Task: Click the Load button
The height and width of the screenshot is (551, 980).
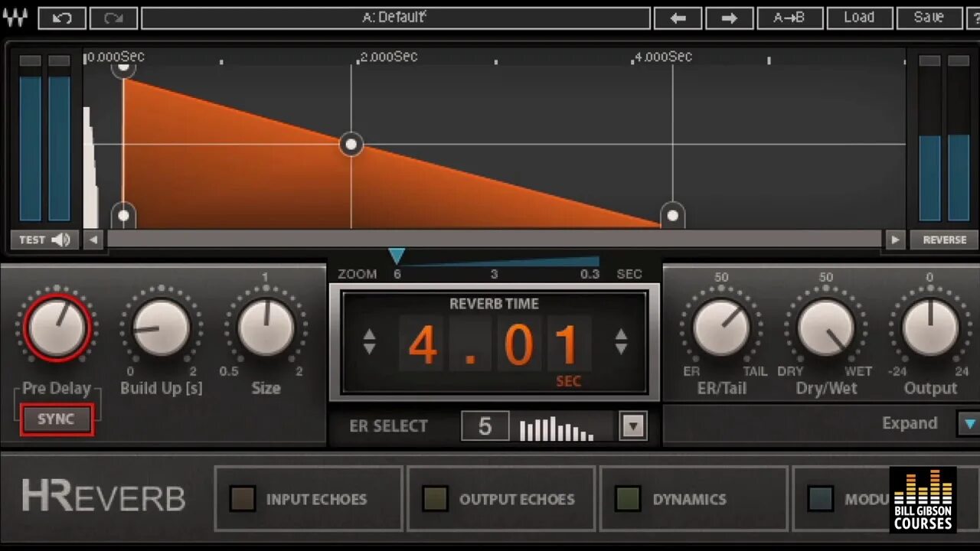Action: (859, 18)
